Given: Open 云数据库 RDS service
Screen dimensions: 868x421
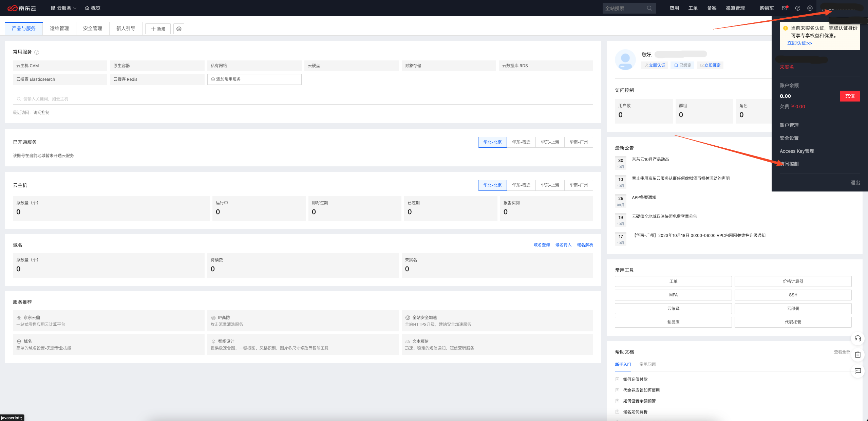Looking at the screenshot, I should click(x=546, y=66).
